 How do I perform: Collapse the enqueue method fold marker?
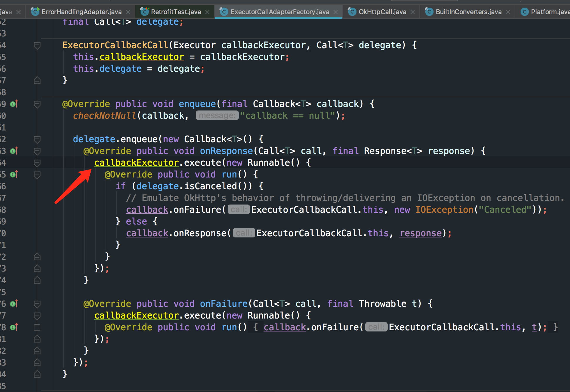click(x=37, y=104)
